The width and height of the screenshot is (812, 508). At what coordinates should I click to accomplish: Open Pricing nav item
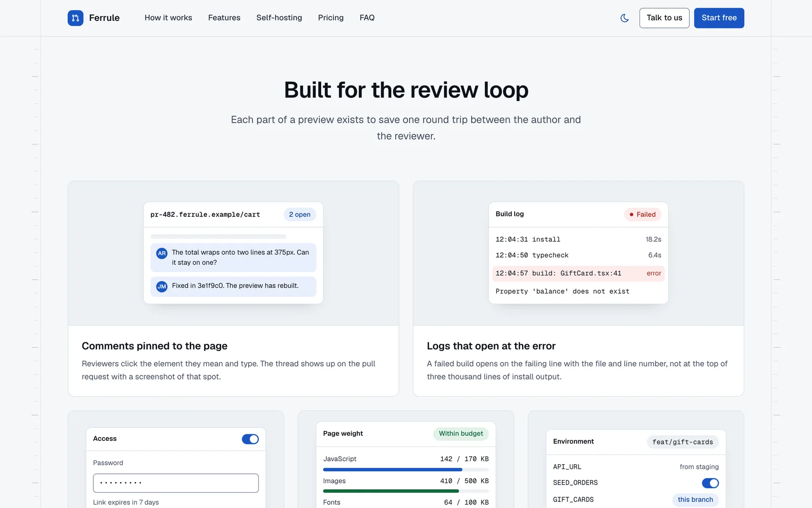click(331, 18)
